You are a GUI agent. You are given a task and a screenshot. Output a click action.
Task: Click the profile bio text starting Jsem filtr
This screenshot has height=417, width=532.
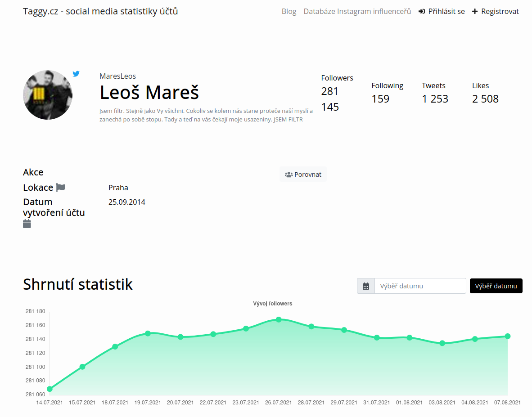point(206,115)
